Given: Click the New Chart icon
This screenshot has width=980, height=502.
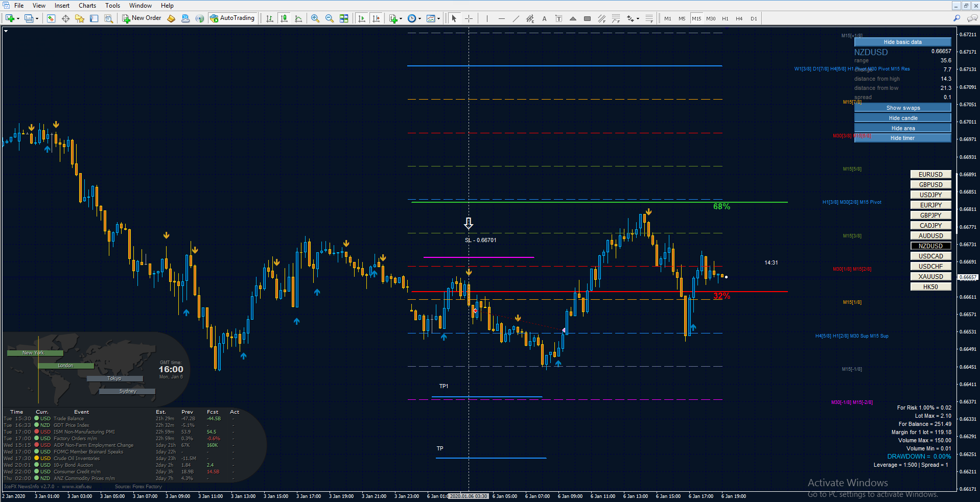Looking at the screenshot, I should pyautogui.click(x=10, y=18).
